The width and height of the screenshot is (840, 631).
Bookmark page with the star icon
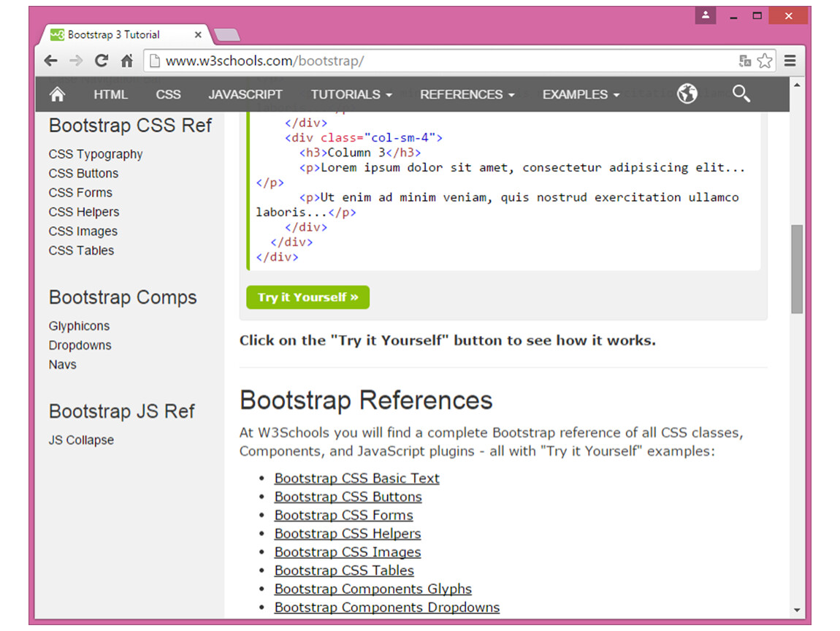[x=764, y=61]
